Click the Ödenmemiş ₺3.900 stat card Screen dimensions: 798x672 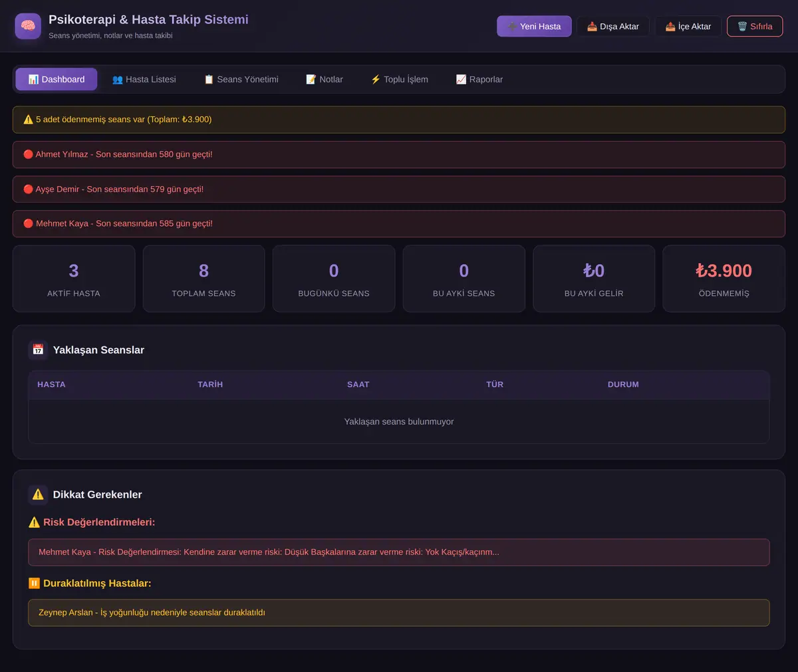coord(724,279)
